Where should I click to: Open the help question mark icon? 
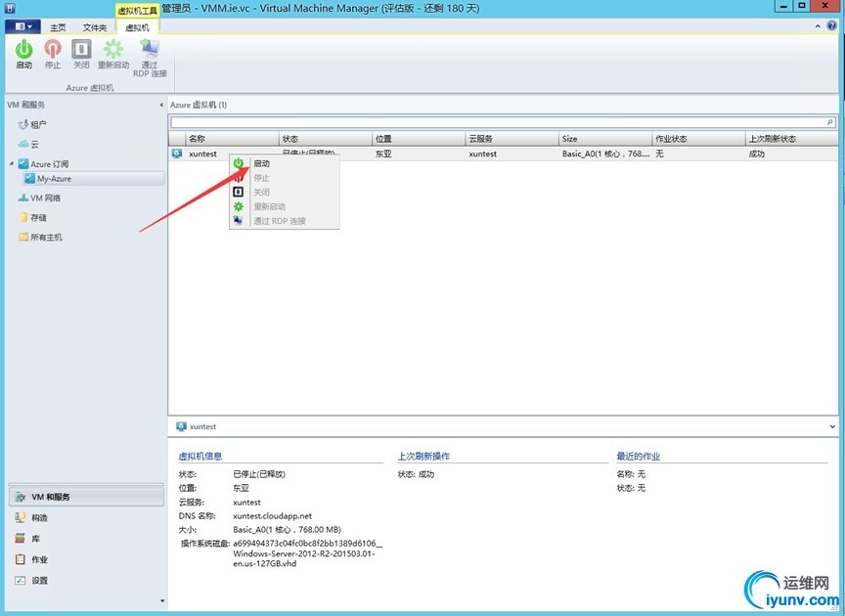[832, 25]
